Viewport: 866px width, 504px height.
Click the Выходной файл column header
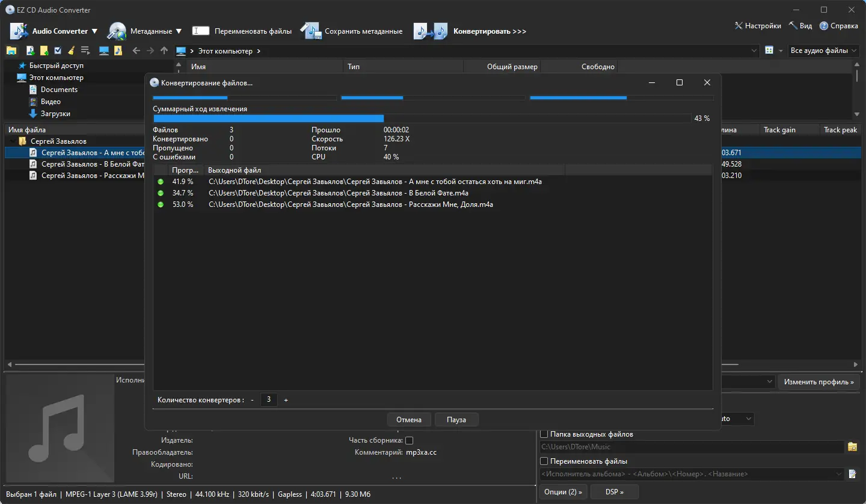tap(384, 170)
